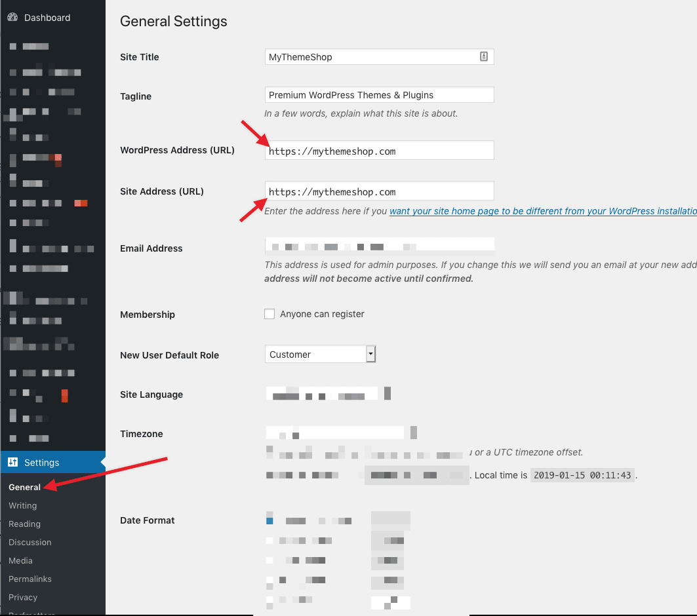Go to Writing settings
697x616 pixels.
[x=23, y=505]
